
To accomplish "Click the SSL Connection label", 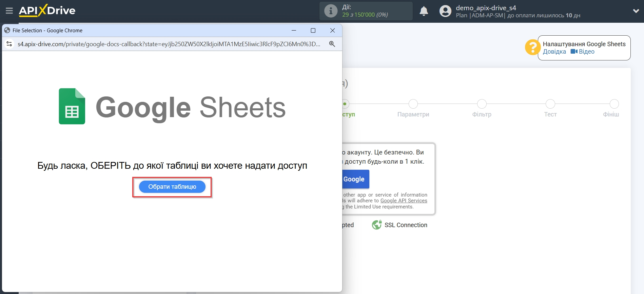I will click(406, 225).
